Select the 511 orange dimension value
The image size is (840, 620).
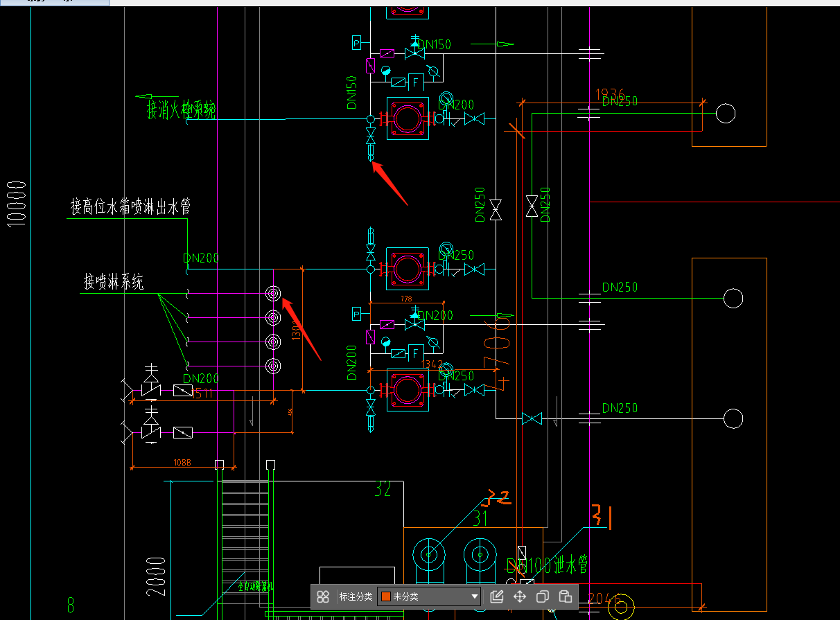203,393
